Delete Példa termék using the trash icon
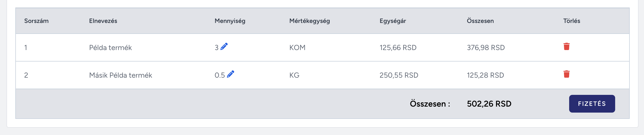 tap(567, 46)
